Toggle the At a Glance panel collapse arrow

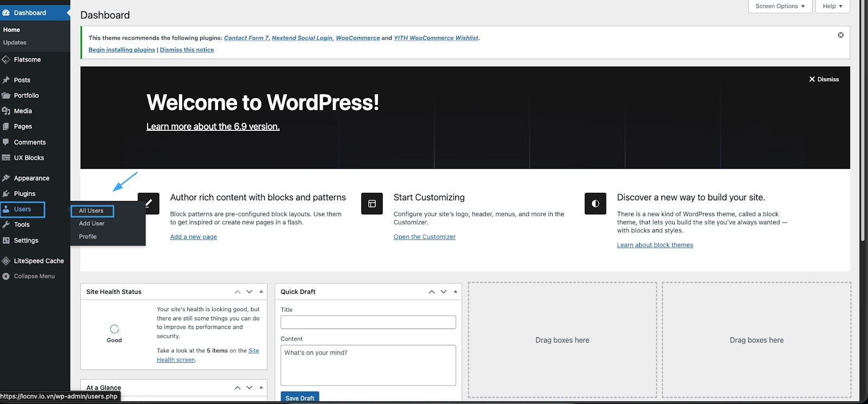tap(261, 387)
